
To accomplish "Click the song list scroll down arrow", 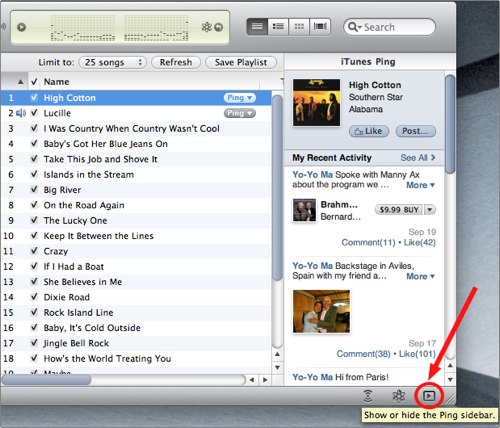I will tap(277, 367).
